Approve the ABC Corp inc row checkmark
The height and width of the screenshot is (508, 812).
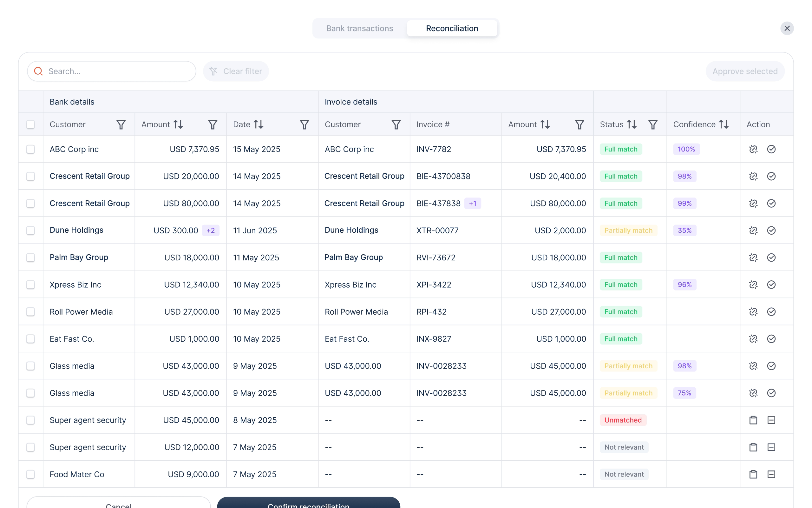(x=771, y=149)
